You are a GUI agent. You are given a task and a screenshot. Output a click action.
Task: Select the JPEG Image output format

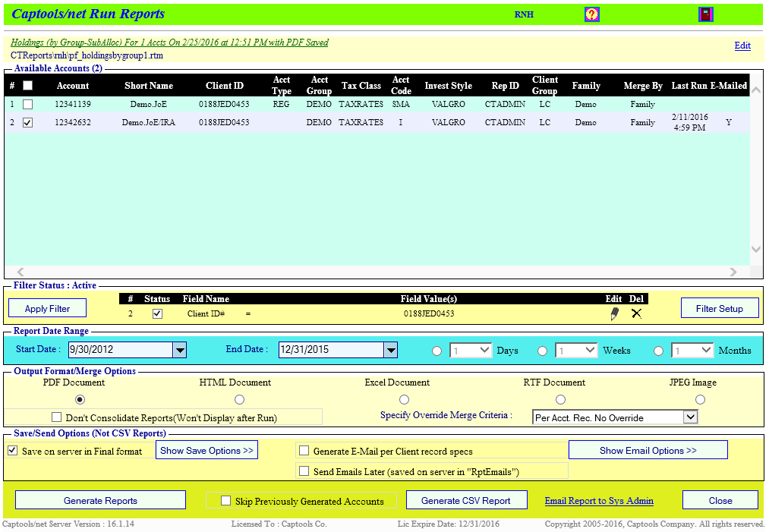pos(700,399)
